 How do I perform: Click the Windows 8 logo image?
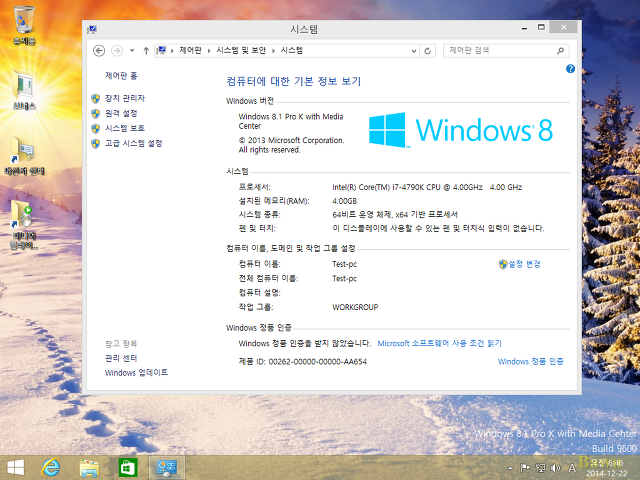[x=461, y=130]
